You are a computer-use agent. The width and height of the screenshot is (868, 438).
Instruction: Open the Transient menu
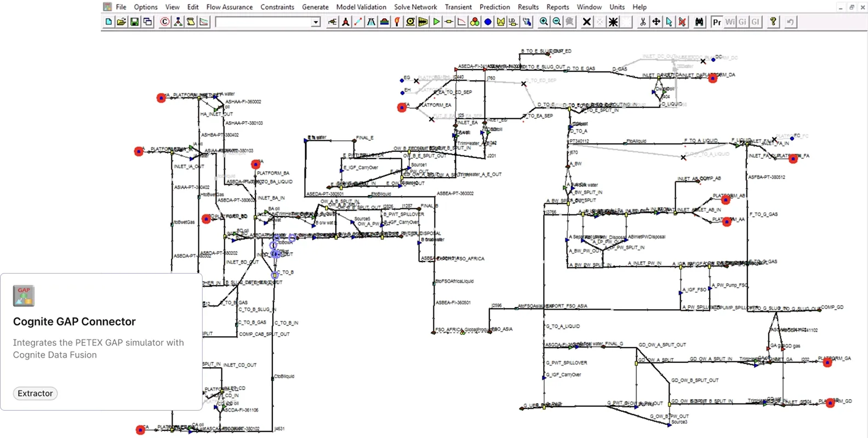(x=458, y=7)
